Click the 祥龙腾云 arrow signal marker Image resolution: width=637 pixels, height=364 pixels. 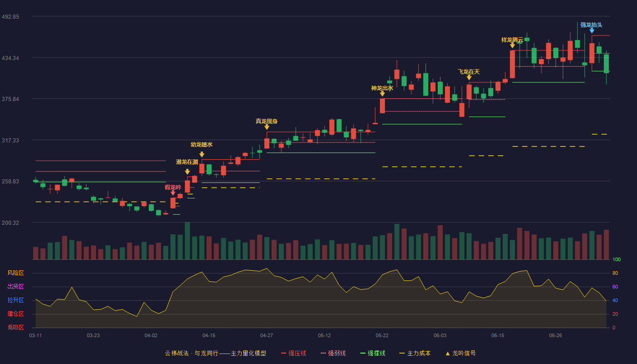point(512,45)
